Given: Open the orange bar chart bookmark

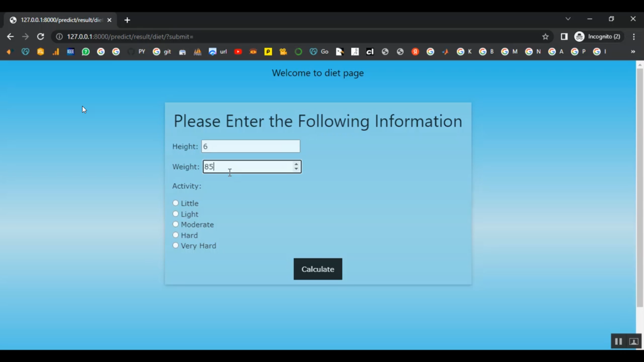Looking at the screenshot, I should pos(56,52).
